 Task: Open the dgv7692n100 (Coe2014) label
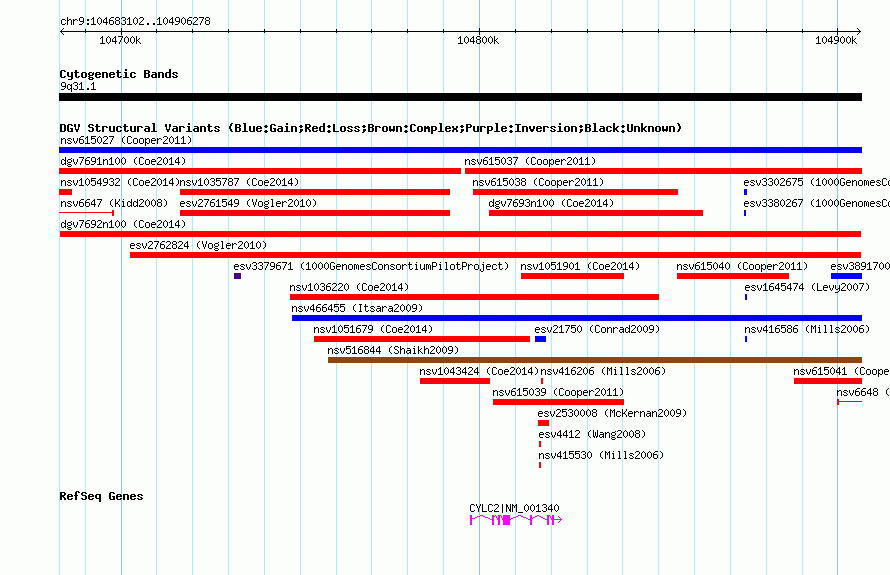click(123, 224)
